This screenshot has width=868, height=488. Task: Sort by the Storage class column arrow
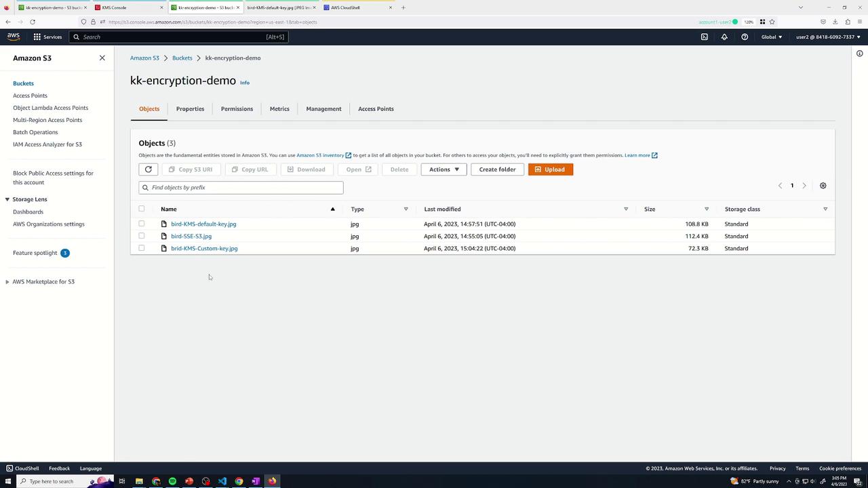tap(825, 209)
